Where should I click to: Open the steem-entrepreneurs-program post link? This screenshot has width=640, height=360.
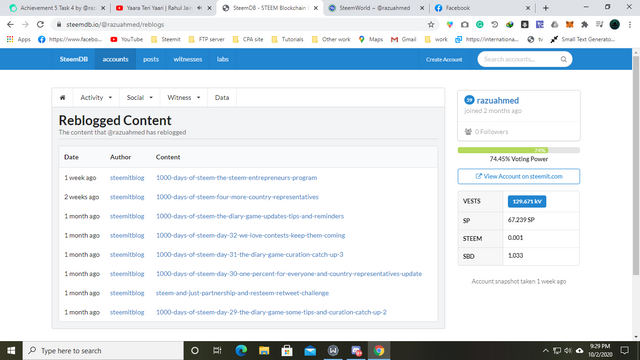click(236, 178)
